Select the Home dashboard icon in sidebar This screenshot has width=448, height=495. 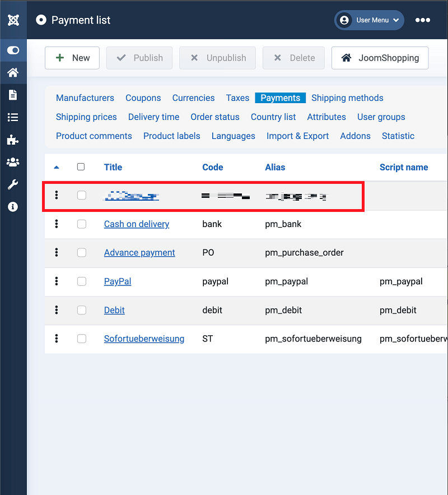(13, 72)
